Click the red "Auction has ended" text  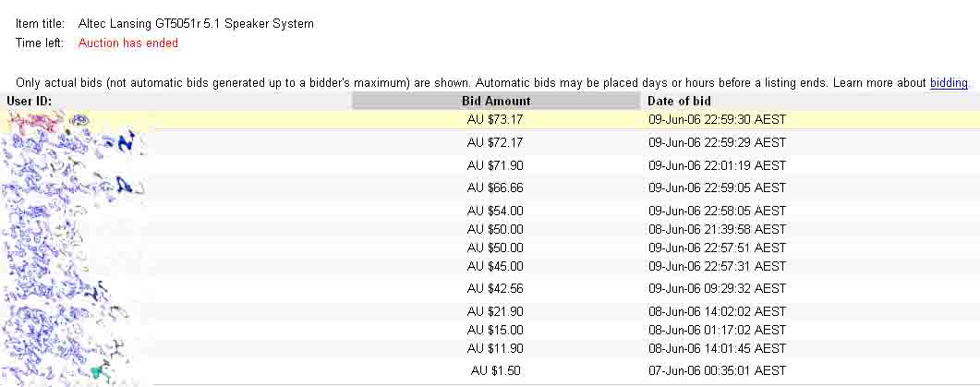point(128,42)
